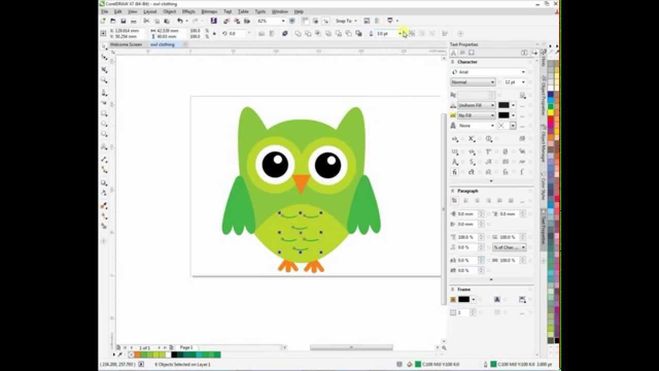
Task: Select the Color Eyedropper tool
Action: 105,205
